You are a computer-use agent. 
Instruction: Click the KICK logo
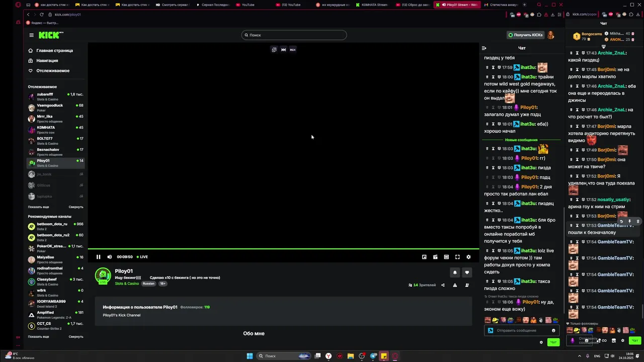click(x=51, y=35)
